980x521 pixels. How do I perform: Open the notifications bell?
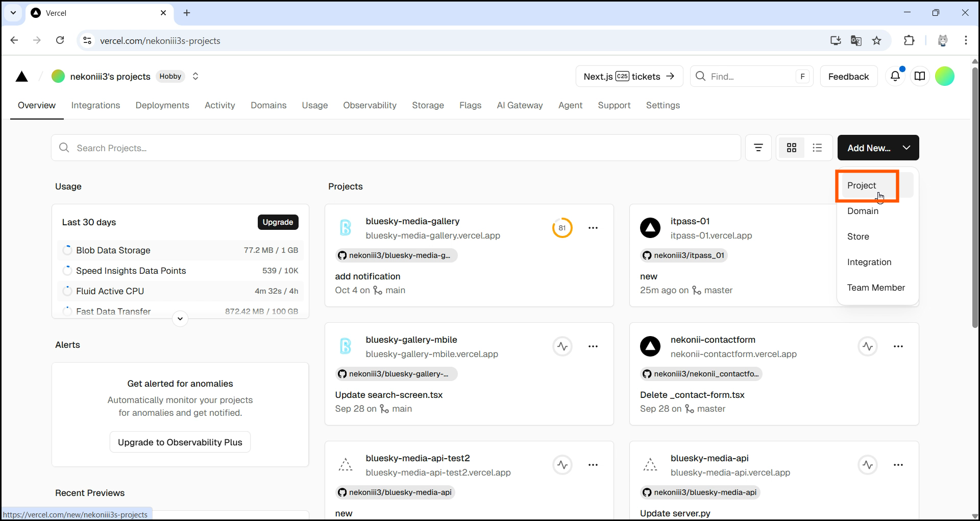[895, 76]
